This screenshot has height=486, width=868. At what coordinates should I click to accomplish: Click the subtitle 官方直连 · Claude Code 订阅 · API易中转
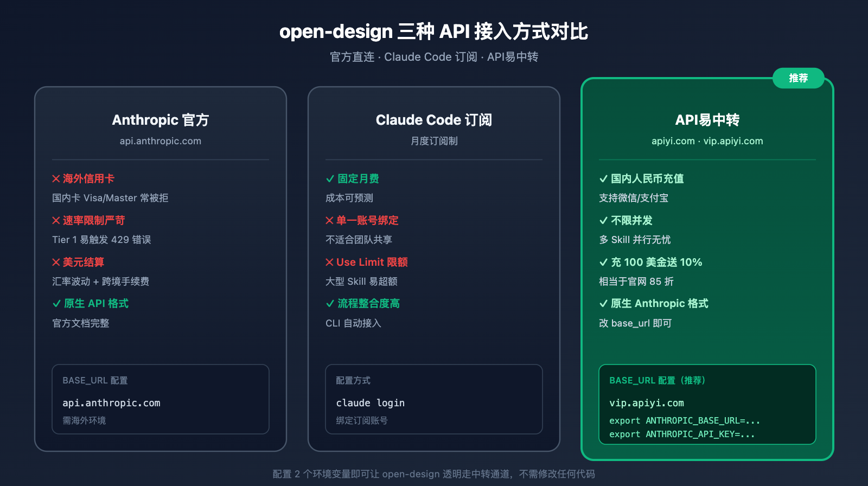[434, 57]
